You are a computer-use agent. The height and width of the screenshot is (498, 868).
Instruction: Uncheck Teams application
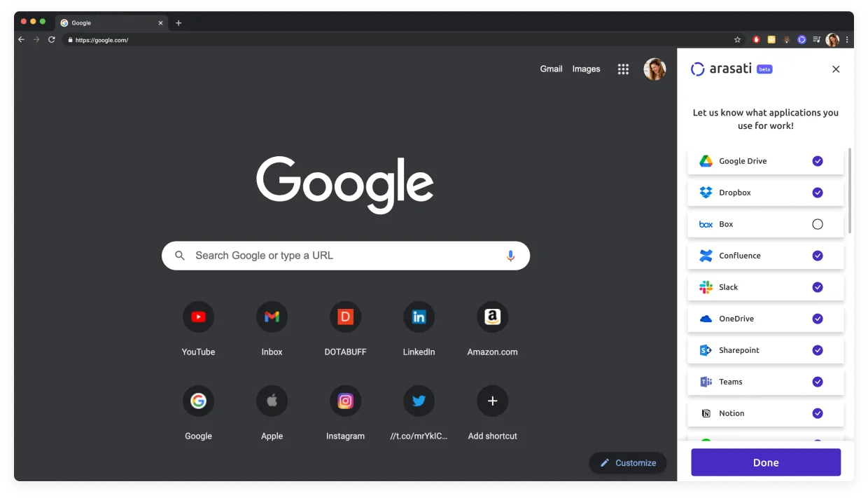[x=818, y=382]
